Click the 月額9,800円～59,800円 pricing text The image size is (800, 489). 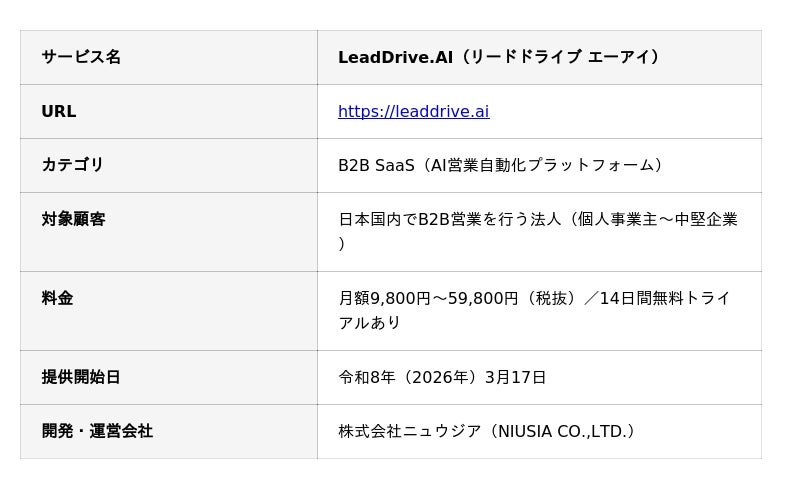point(428,298)
